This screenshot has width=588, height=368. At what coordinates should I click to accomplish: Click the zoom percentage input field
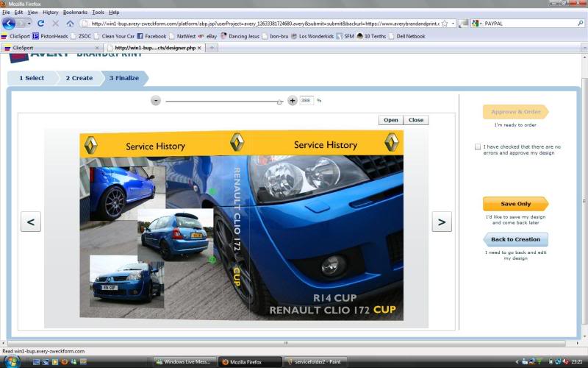tap(306, 101)
